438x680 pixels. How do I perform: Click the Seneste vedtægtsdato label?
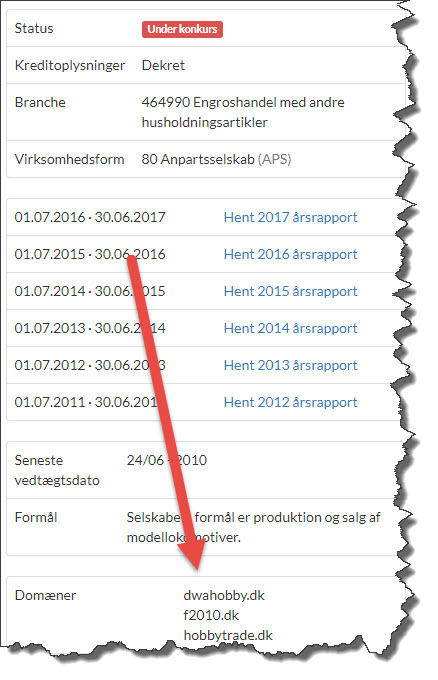pyautogui.click(x=57, y=470)
